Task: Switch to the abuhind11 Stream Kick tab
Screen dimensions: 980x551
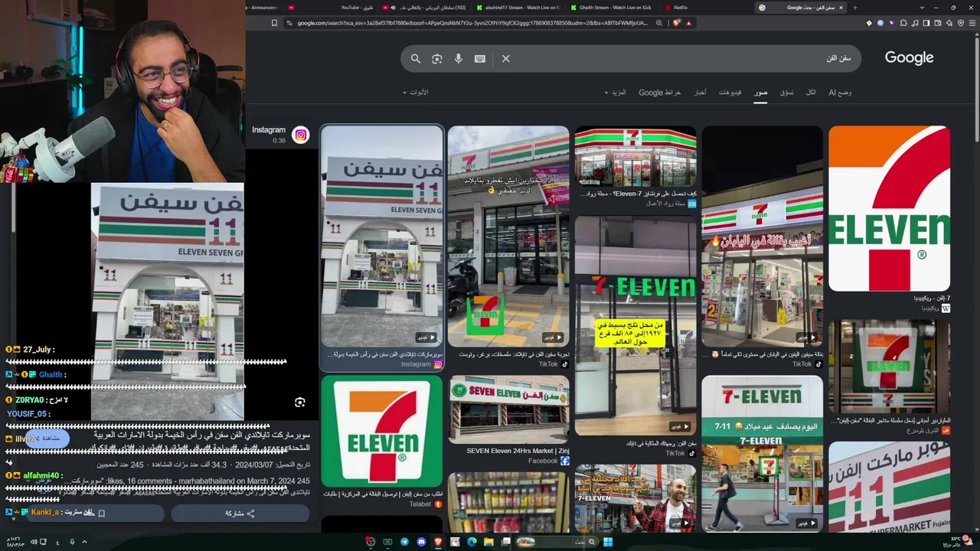Action: [517, 8]
